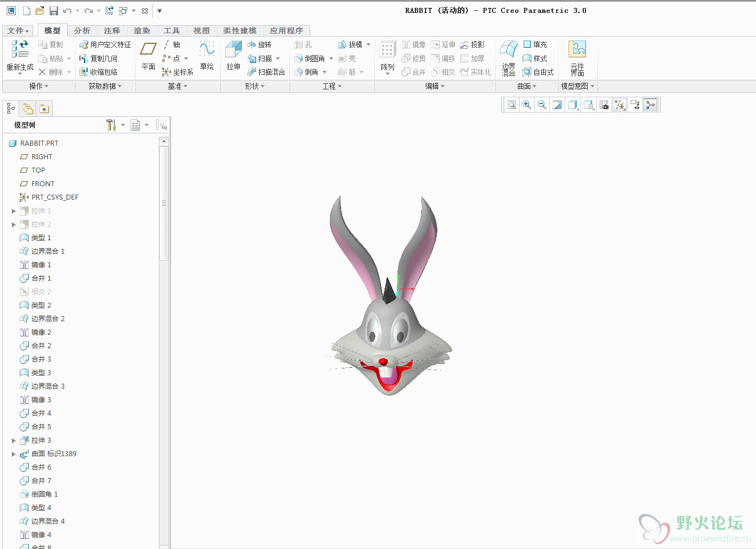Expand the 曲面 标识1389 tree node

pyautogui.click(x=14, y=454)
